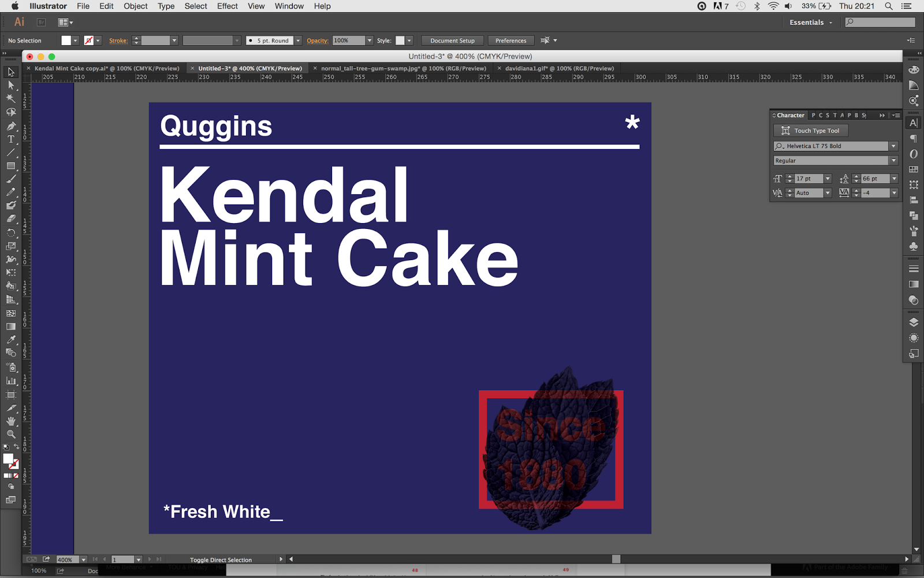Screen dimensions: 924x578
Task: Select the Line Segment tool
Action: click(x=11, y=153)
